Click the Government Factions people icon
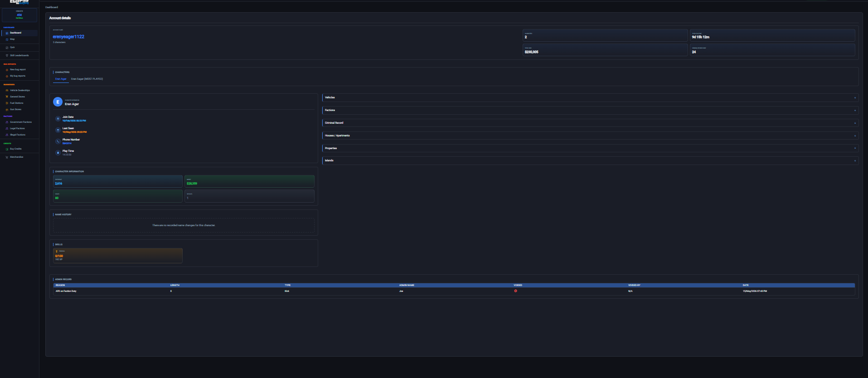The image size is (868, 378). pyautogui.click(x=7, y=122)
